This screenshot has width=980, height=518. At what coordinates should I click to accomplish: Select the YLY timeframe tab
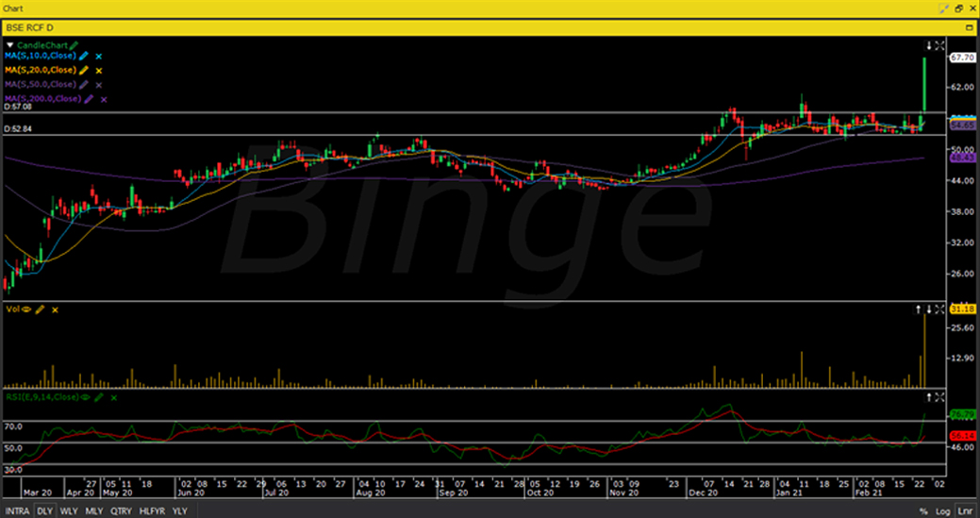click(x=179, y=511)
